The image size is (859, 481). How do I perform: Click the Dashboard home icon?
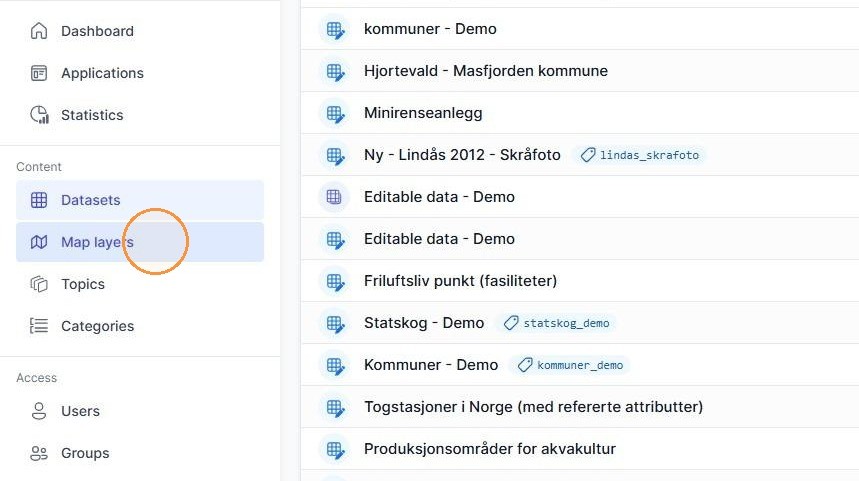(x=39, y=31)
